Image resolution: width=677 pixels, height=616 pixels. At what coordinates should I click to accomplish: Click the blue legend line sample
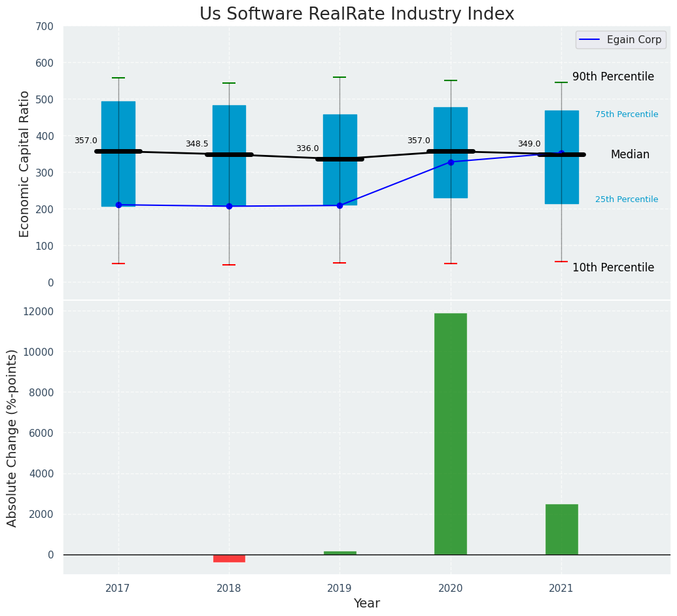pos(591,40)
